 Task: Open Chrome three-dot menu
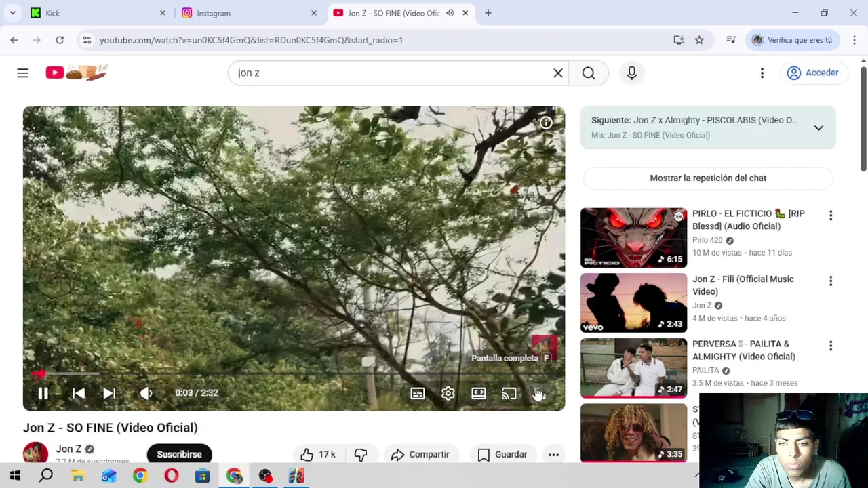(x=854, y=40)
